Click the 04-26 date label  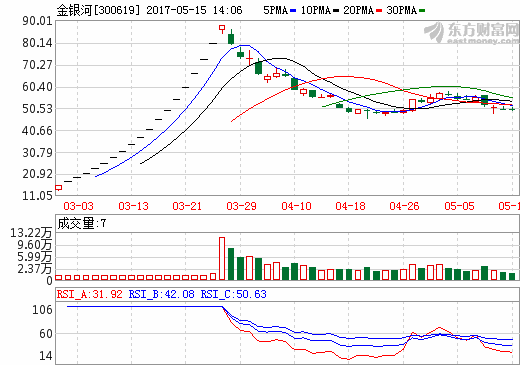(404, 206)
